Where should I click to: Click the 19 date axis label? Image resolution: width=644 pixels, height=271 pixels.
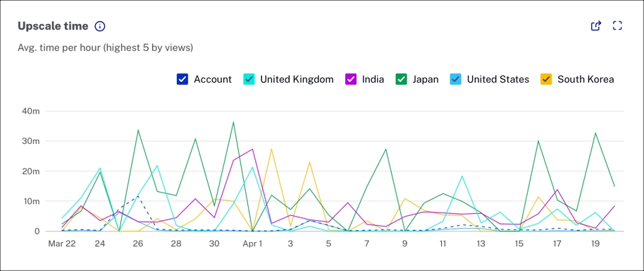click(x=595, y=243)
